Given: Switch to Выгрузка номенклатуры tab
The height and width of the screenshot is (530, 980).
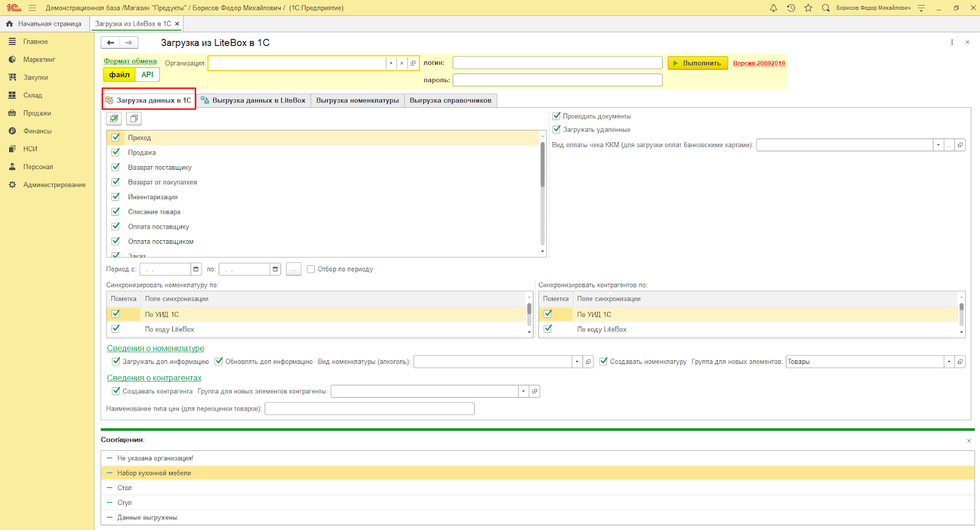Looking at the screenshot, I should point(358,100).
